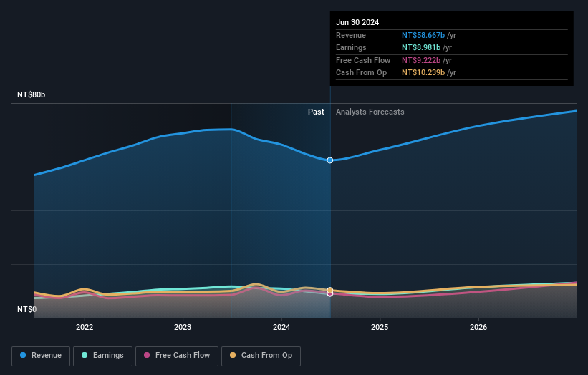588x375 pixels.
Task: Click the Free Cash Flow tooltip label
Action: [x=363, y=60]
